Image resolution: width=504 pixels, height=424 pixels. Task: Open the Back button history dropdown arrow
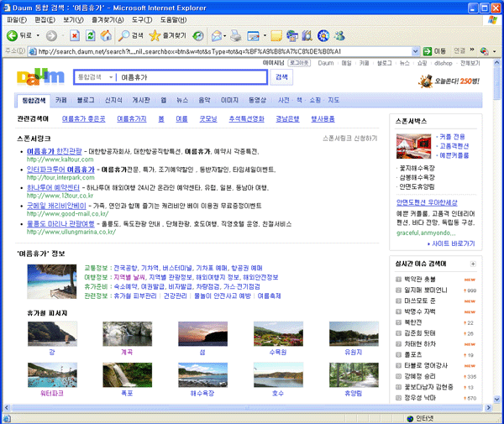pyautogui.click(x=38, y=35)
